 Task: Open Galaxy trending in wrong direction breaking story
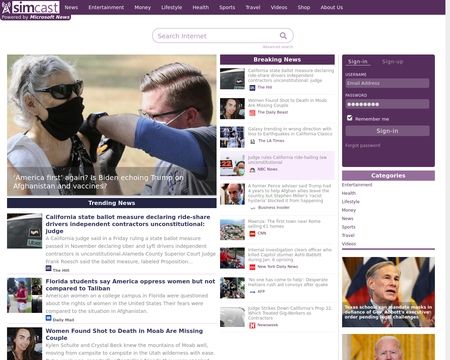[290, 131]
